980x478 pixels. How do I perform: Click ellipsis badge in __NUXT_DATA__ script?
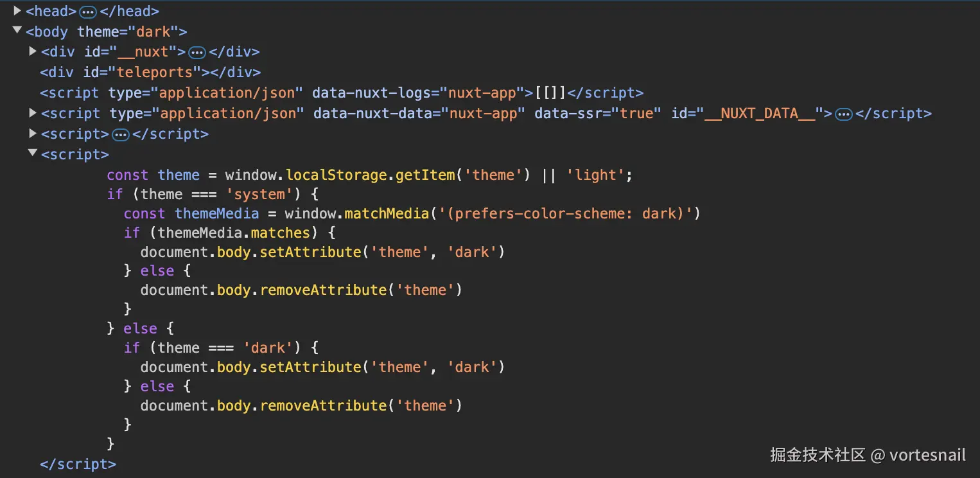(x=844, y=114)
